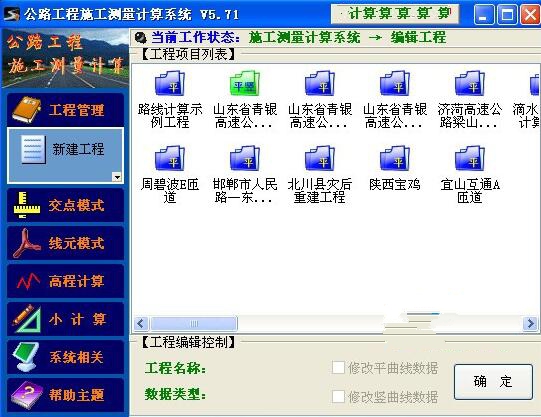Open 线元模式 from the sidebar
541x417 pixels.
coord(66,243)
